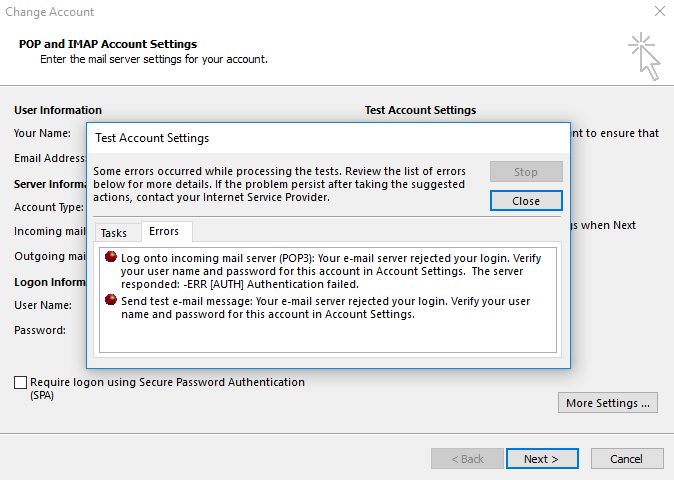This screenshot has height=480, width=674.
Task: Click the Your Name label
Action: coord(42,133)
